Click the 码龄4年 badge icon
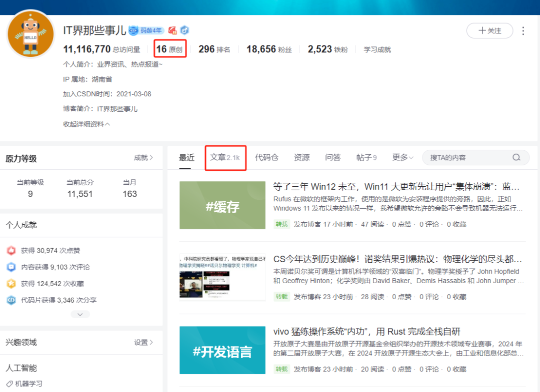 point(146,30)
